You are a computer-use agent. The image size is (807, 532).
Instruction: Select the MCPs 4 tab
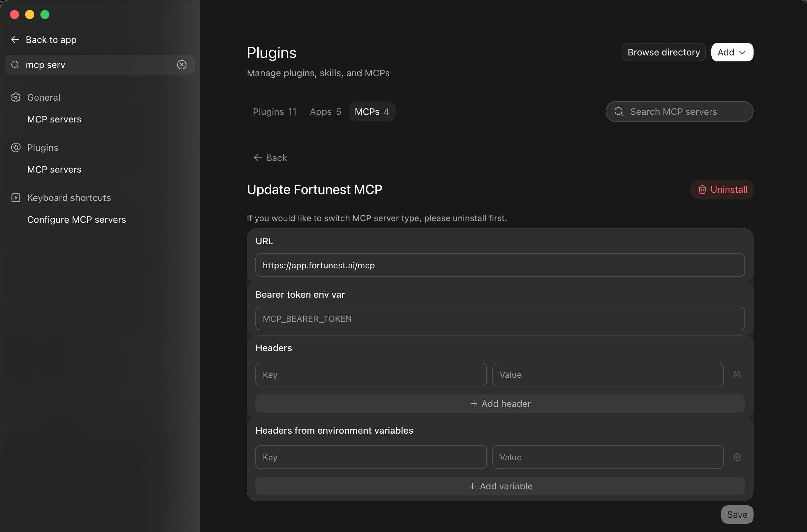[372, 112]
